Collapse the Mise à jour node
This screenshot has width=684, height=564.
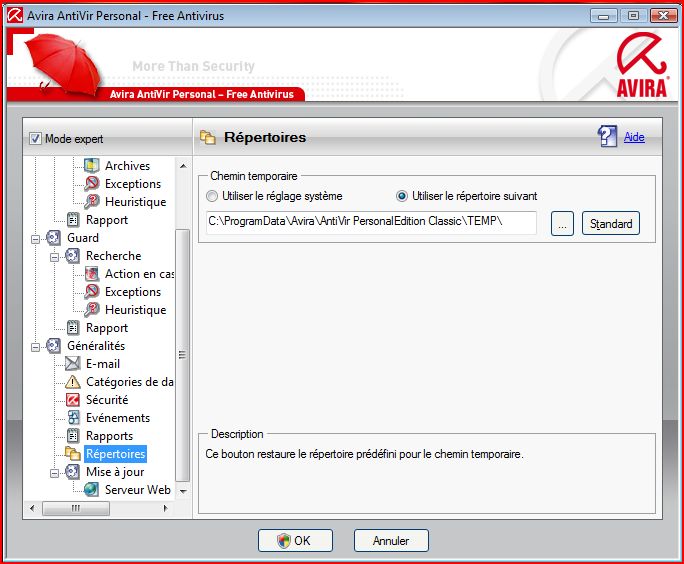pyautogui.click(x=55, y=473)
